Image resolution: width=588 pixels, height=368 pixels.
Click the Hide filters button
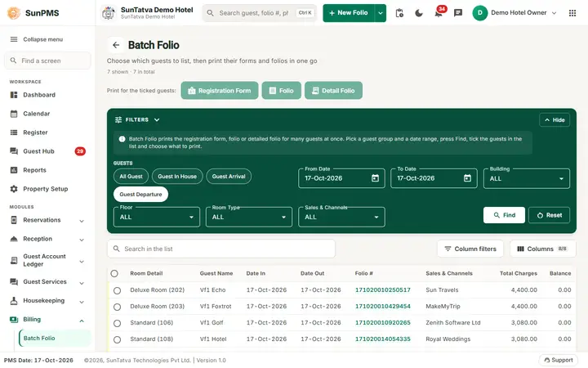coord(555,119)
